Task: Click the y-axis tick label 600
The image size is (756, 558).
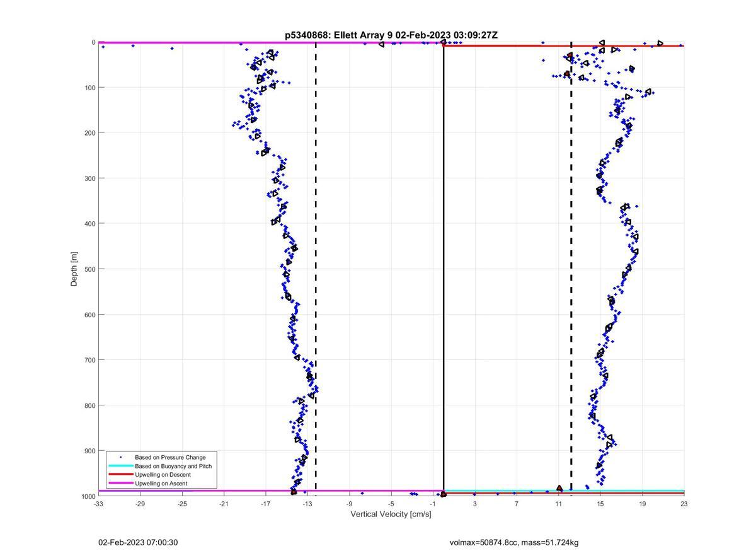Action: click(89, 315)
